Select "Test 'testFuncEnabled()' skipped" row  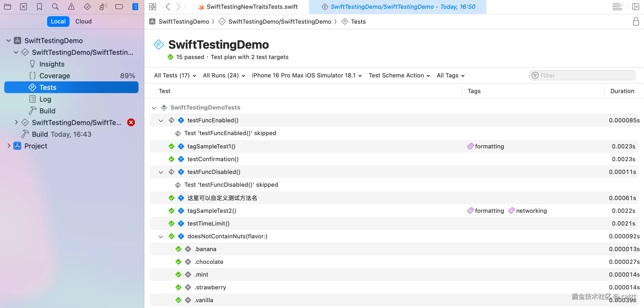[x=394, y=133]
